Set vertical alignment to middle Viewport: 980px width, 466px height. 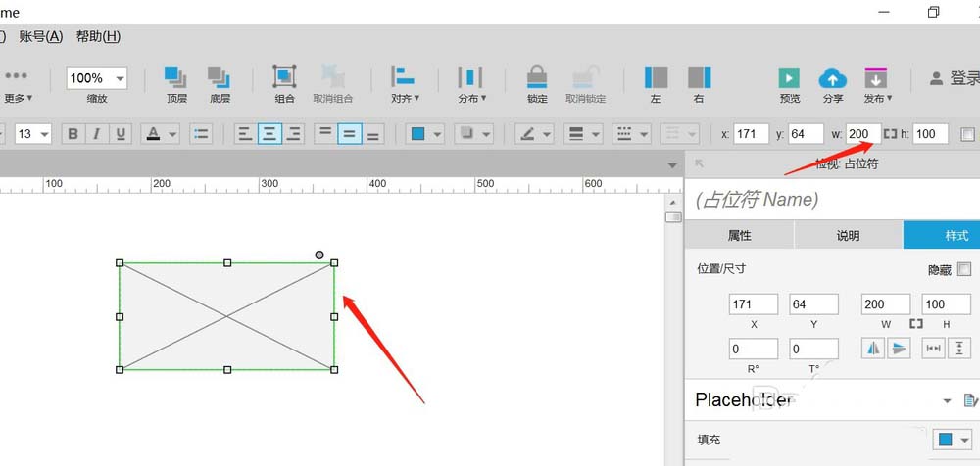tap(350, 134)
